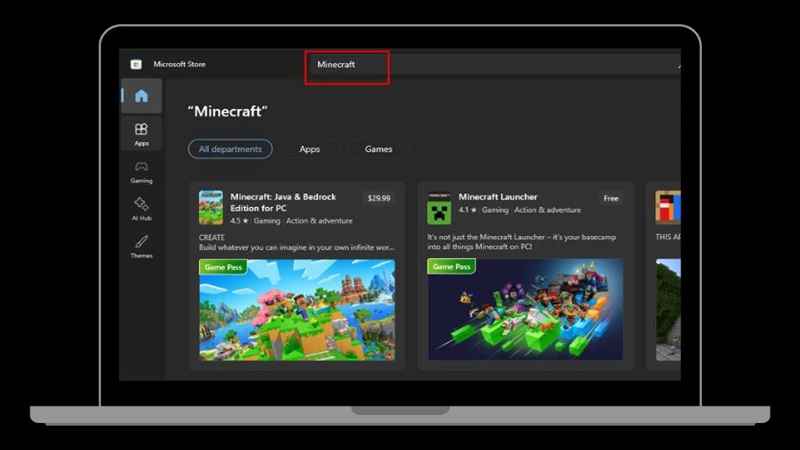Select the All departments filter
Viewport: 800px width, 450px height.
coord(230,149)
